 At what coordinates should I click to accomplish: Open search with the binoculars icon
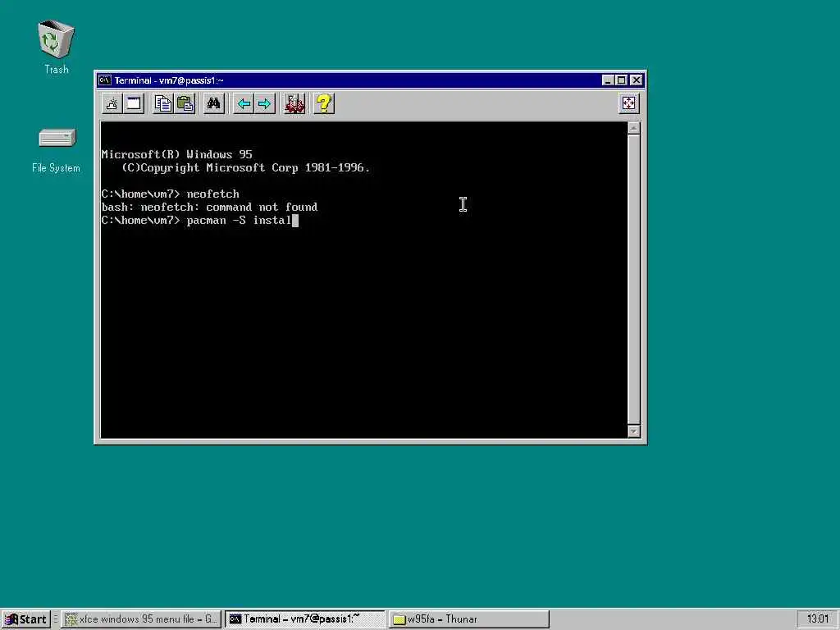click(214, 103)
